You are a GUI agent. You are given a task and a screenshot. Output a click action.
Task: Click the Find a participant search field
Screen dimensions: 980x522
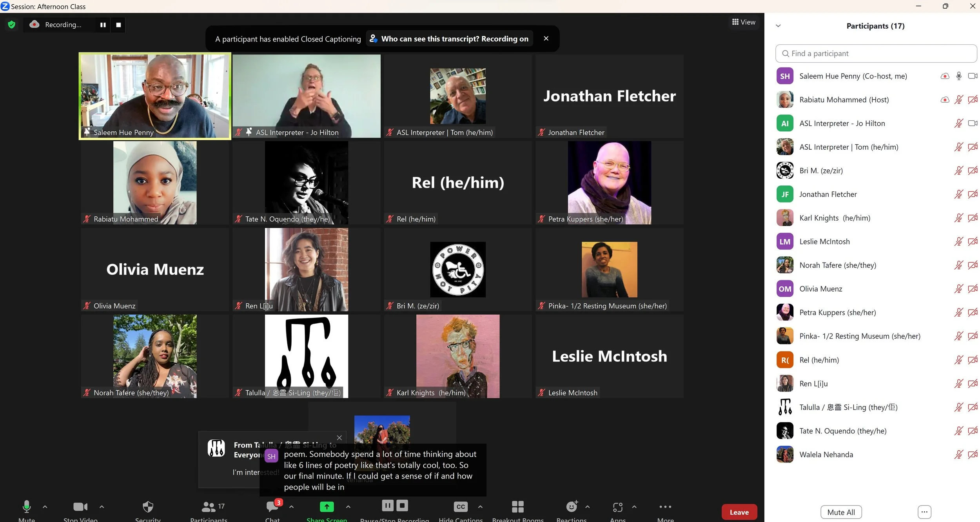tap(876, 53)
